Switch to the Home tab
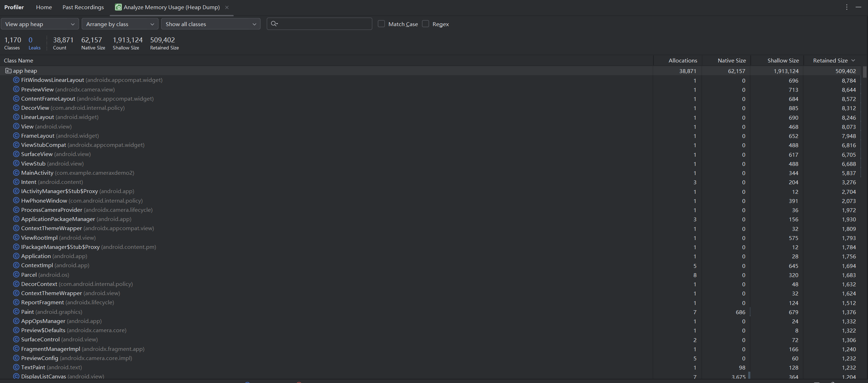The image size is (868, 383). click(x=44, y=7)
